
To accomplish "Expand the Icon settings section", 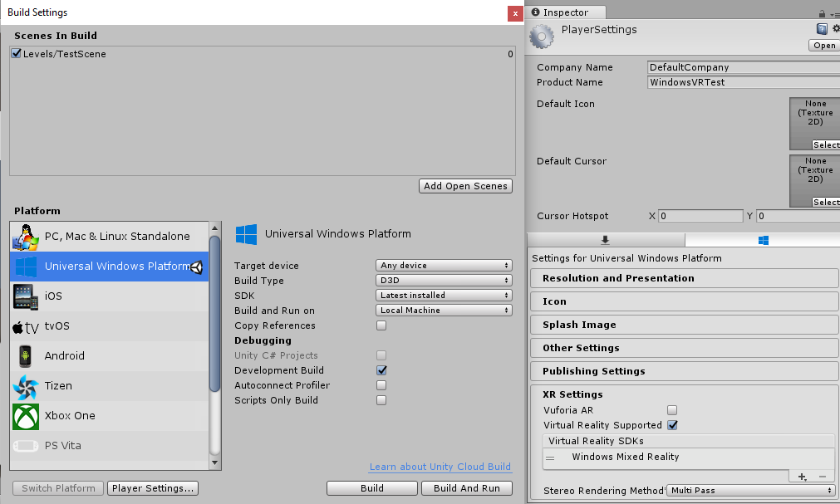I will click(684, 301).
